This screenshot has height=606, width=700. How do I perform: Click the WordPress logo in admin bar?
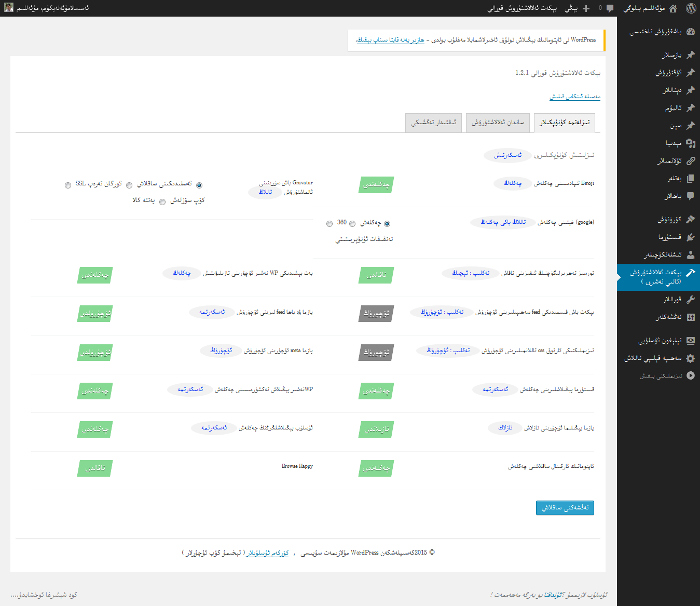tap(691, 8)
